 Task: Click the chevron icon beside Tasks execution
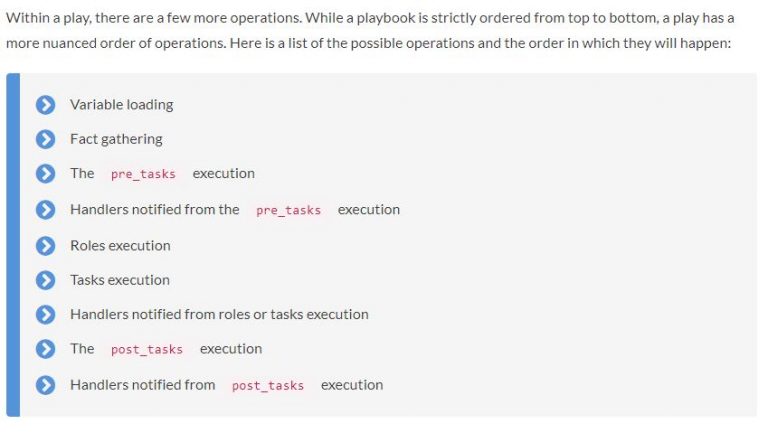tap(46, 280)
